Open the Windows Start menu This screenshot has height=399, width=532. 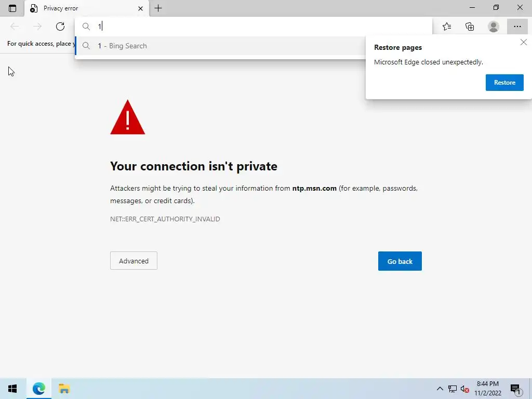tap(12, 389)
